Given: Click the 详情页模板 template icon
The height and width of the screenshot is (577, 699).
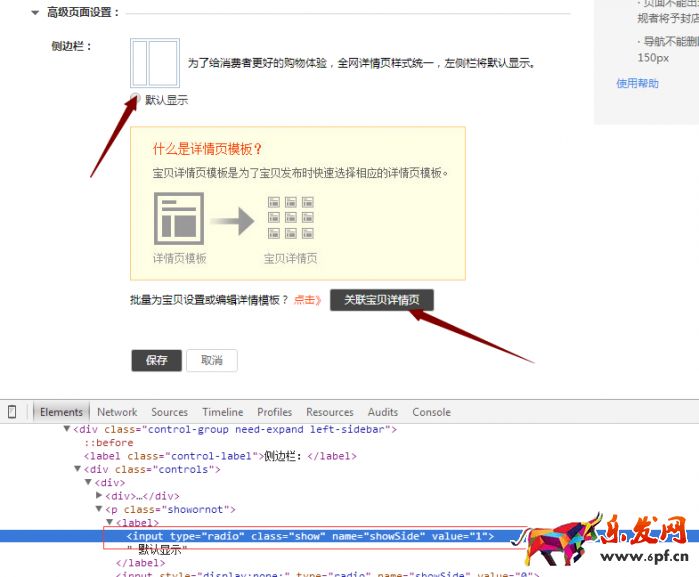Looking at the screenshot, I should tap(179, 217).
